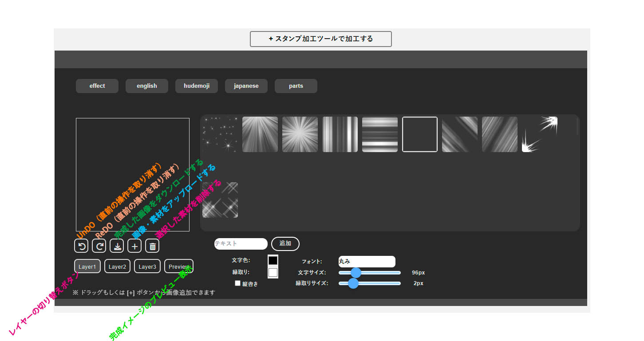The width and height of the screenshot is (644, 341).
Task: Open the japanese category tab
Action: pyautogui.click(x=246, y=86)
